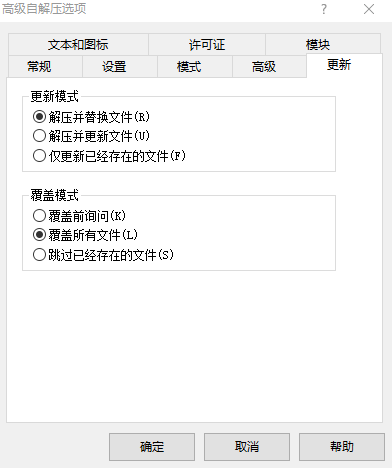Click the ? help icon in title bar
This screenshot has width=392, height=468.
pyautogui.click(x=324, y=9)
